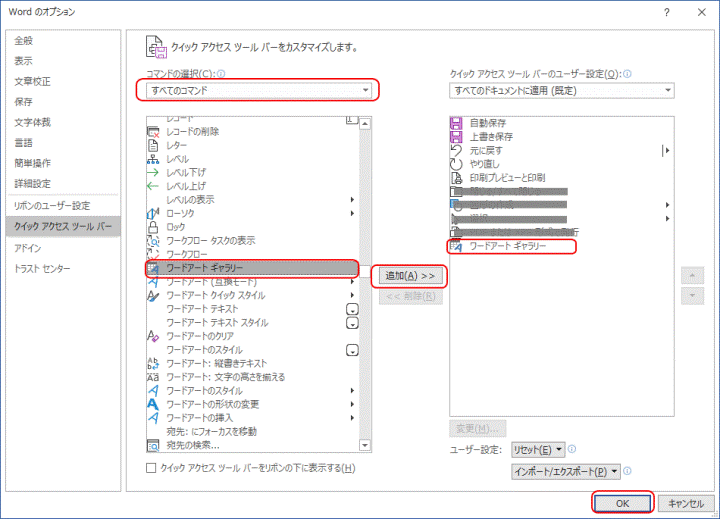
Task: Expand submenu arrow of ローソク
Action: [352, 213]
